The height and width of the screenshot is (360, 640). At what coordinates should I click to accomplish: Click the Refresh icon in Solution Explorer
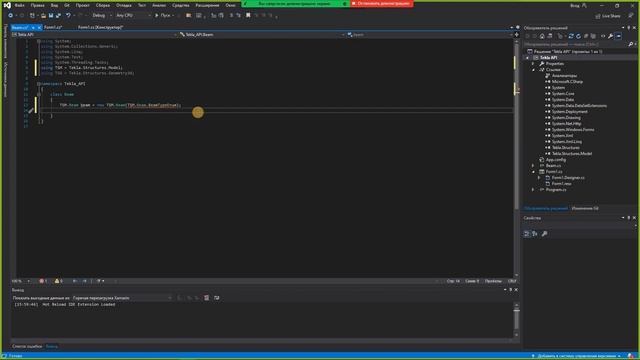(x=578, y=36)
